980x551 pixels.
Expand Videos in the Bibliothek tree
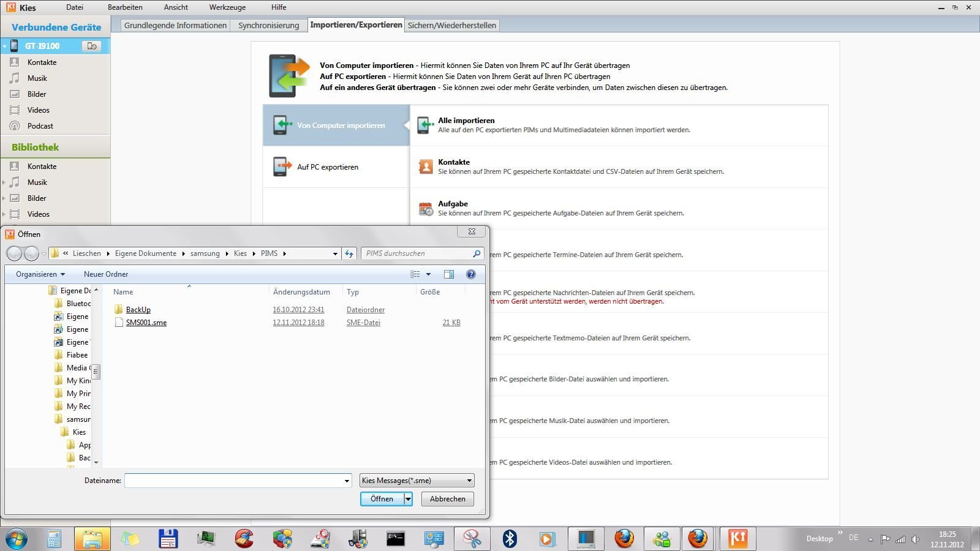pos(4,214)
